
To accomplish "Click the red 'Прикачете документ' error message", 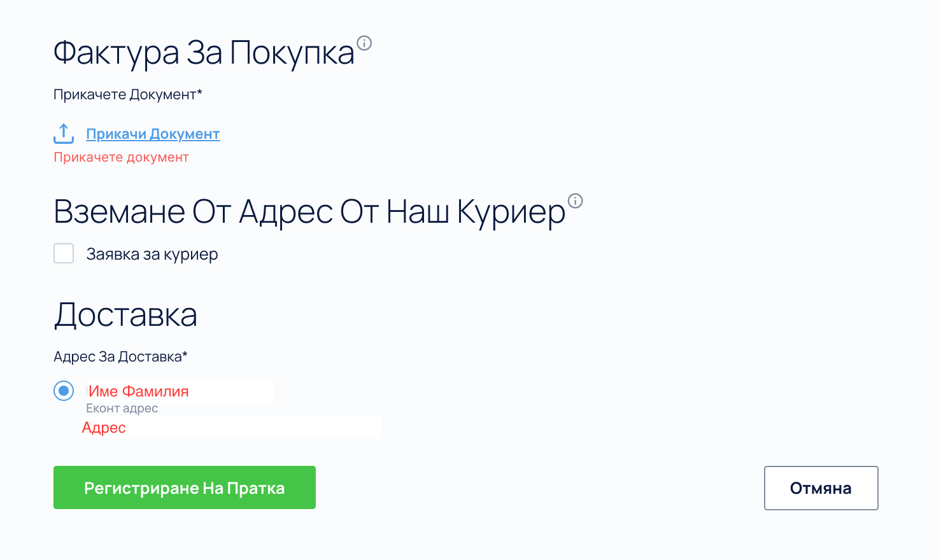I will tap(121, 157).
